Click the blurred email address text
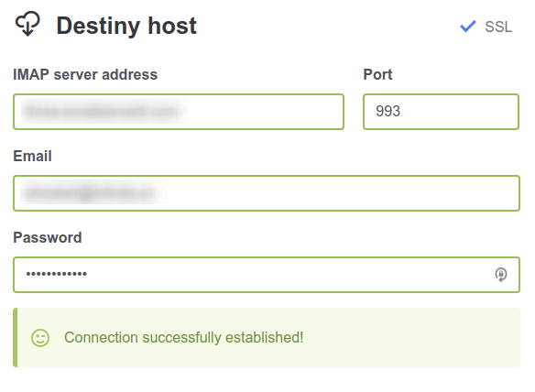The image size is (535, 392). point(93,192)
